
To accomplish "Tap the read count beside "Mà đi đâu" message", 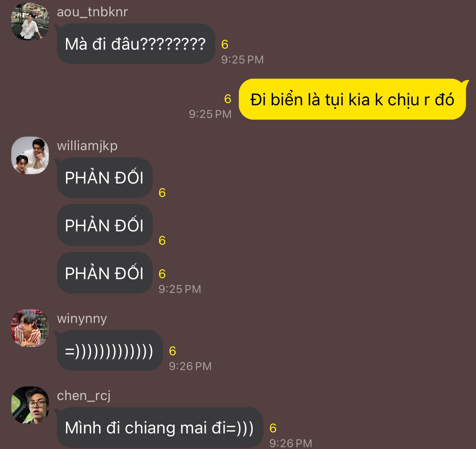I will coord(225,44).
